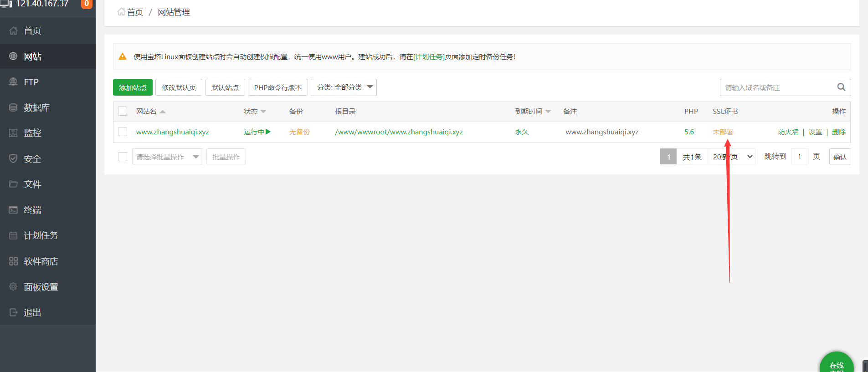Image resolution: width=868 pixels, height=372 pixels.
Task: Click the green 添加站点 button
Action: click(x=133, y=87)
